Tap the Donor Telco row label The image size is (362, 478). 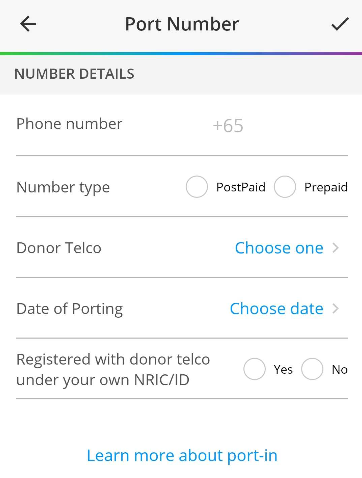tap(59, 248)
